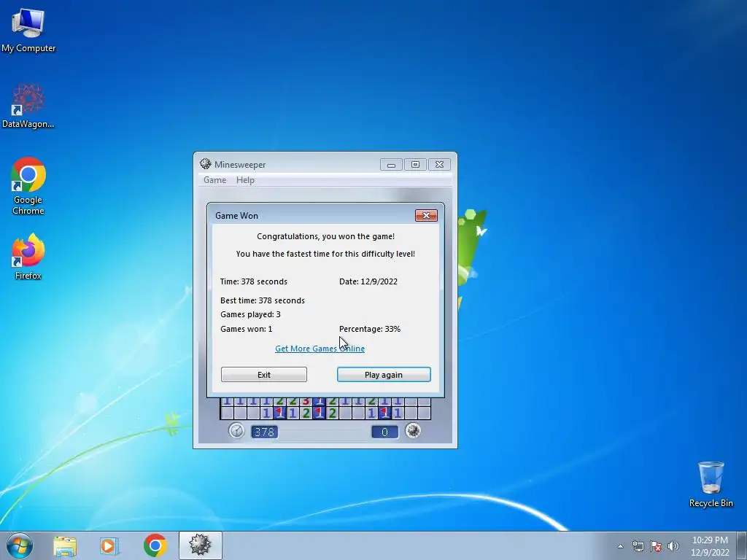Click the 'Games won: 1' text
Viewport: 747px width, 560px height.
tap(247, 329)
